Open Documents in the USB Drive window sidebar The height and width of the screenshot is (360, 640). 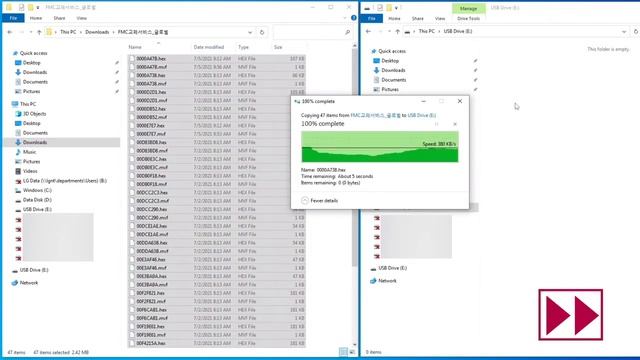[393, 80]
